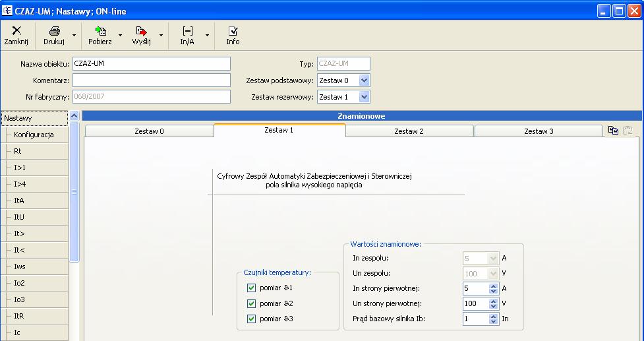Select the Iws settings item
Image resolution: width=644 pixels, height=341 pixels.
(x=34, y=266)
